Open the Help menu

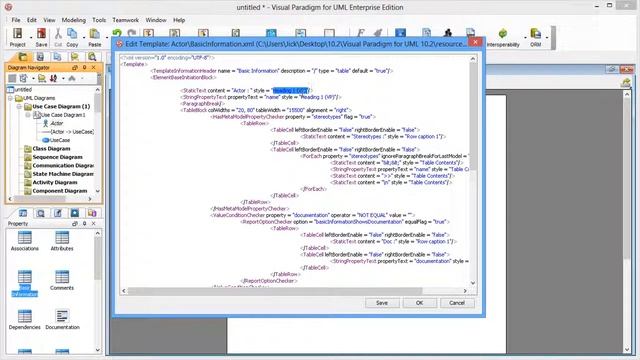coord(179,20)
